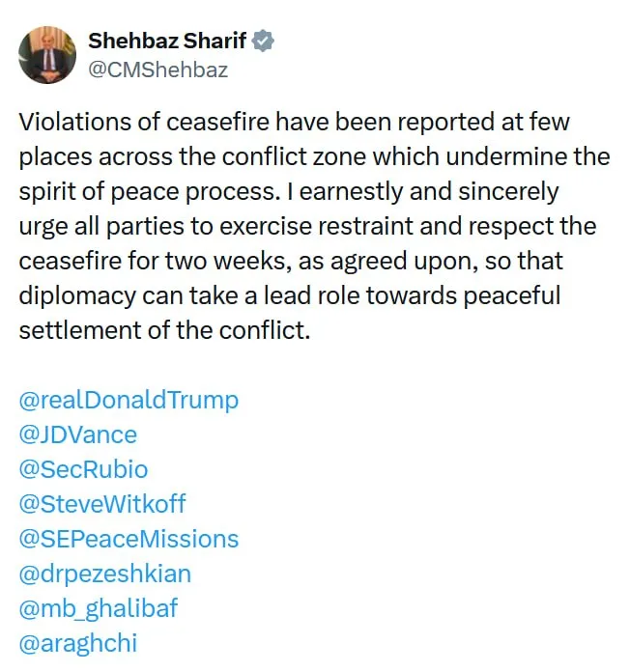Click the @CMShehbaz handle
630x672 pixels.
[x=157, y=70]
